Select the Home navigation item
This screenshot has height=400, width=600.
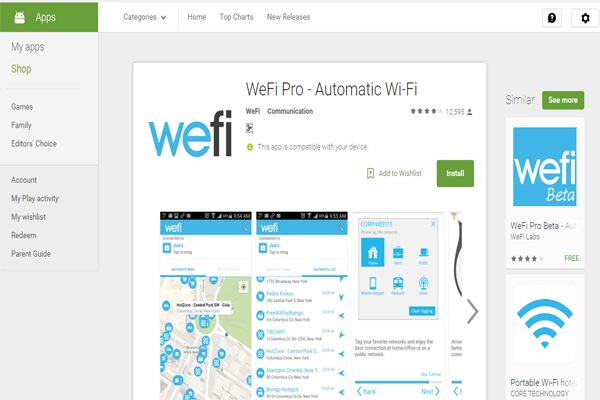pyautogui.click(x=197, y=17)
